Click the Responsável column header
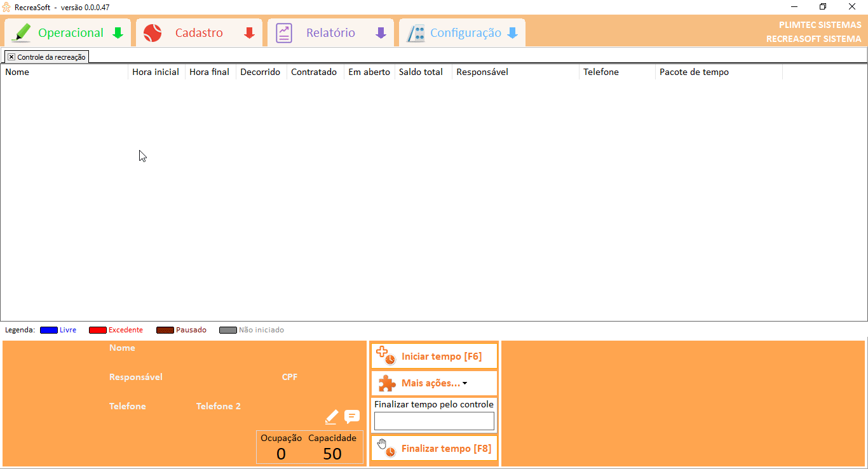Viewport: 868px width, 469px height. (515, 72)
